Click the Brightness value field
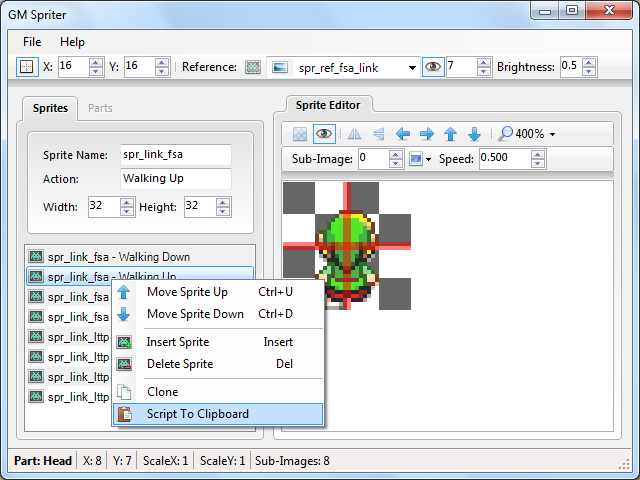The width and height of the screenshot is (640, 480). click(571, 67)
